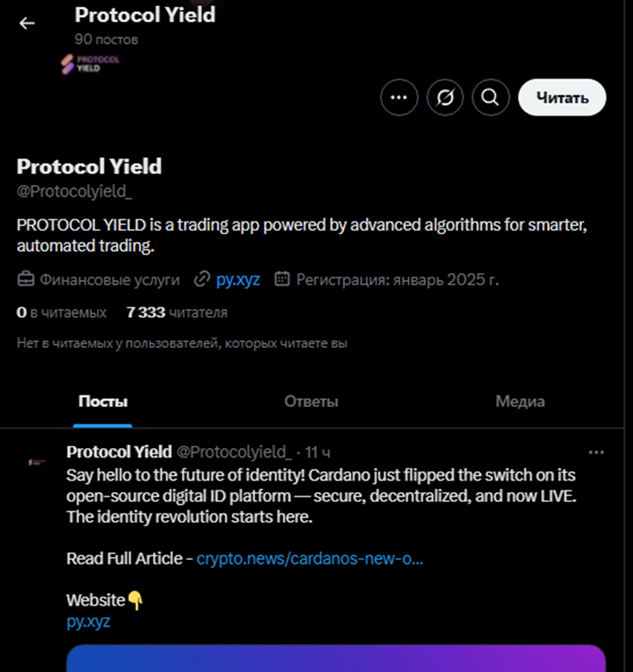Click the gradient image preview in the post
This screenshot has height=672, width=633.
[x=335, y=659]
